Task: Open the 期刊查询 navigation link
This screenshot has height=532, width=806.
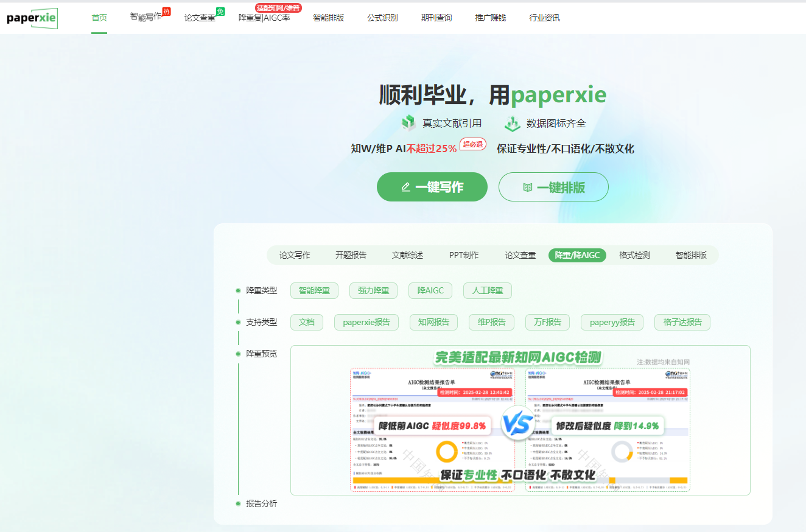Action: (x=436, y=18)
